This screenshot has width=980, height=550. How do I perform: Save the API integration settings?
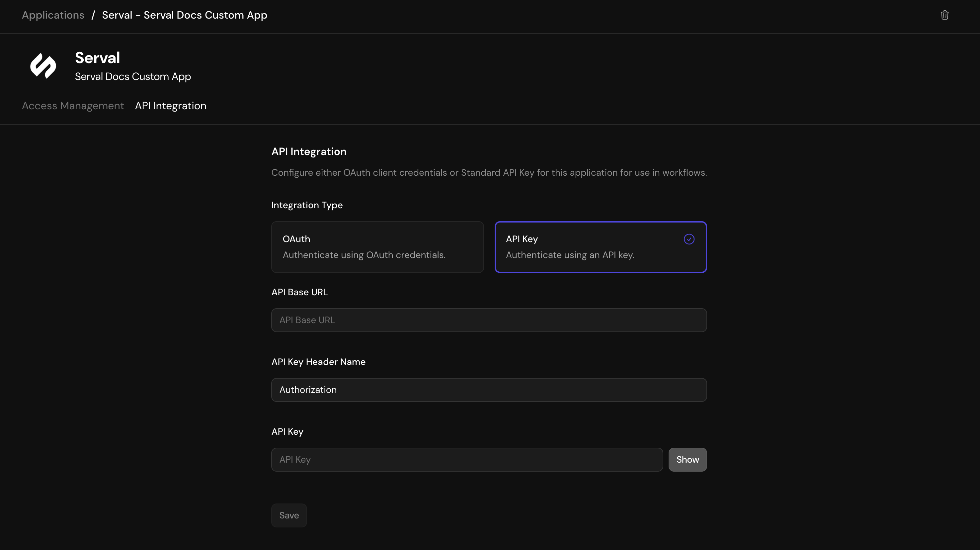[x=289, y=515]
